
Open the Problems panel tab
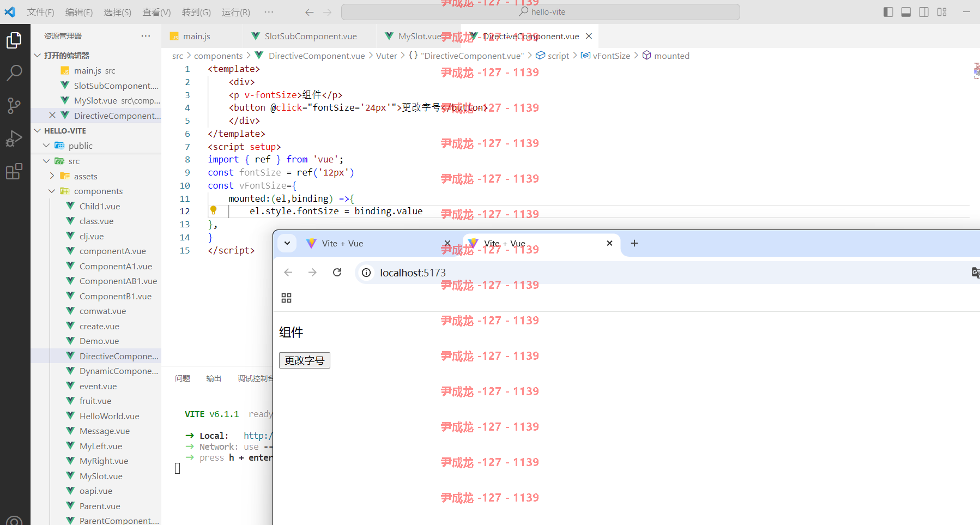(x=183, y=378)
